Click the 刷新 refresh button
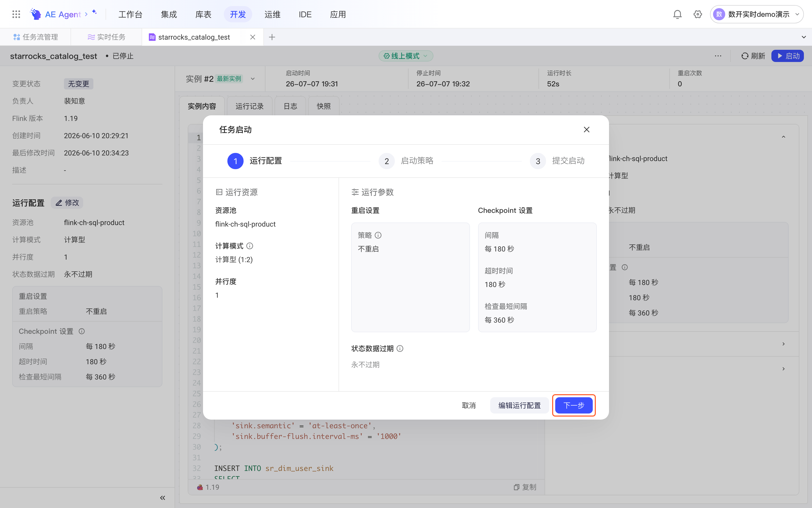812x508 pixels. click(753, 56)
